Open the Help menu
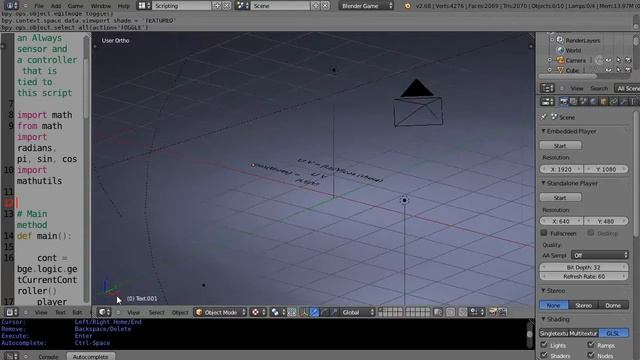 pos(123,6)
